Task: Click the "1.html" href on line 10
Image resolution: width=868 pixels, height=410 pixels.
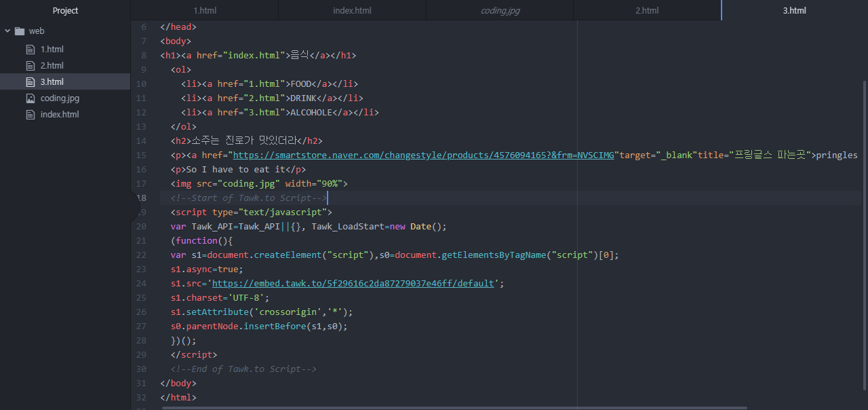Action: point(264,84)
